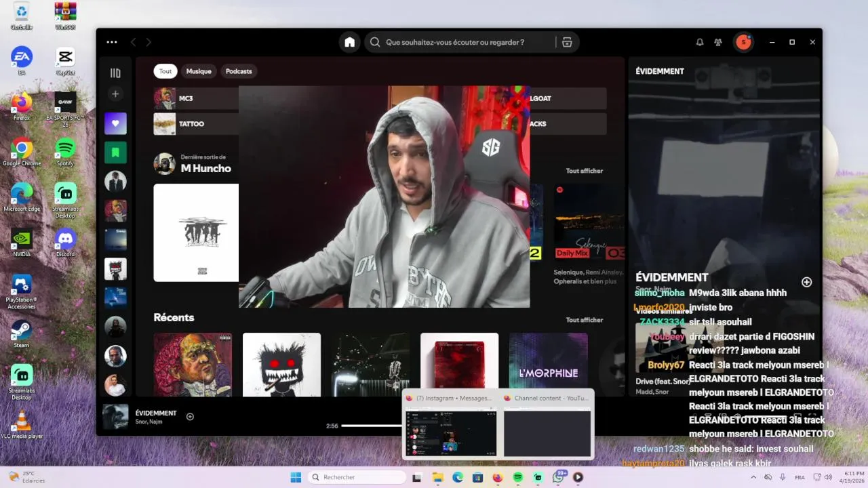Expand Your Library sidebar icon
868x488 pixels.
point(115,73)
